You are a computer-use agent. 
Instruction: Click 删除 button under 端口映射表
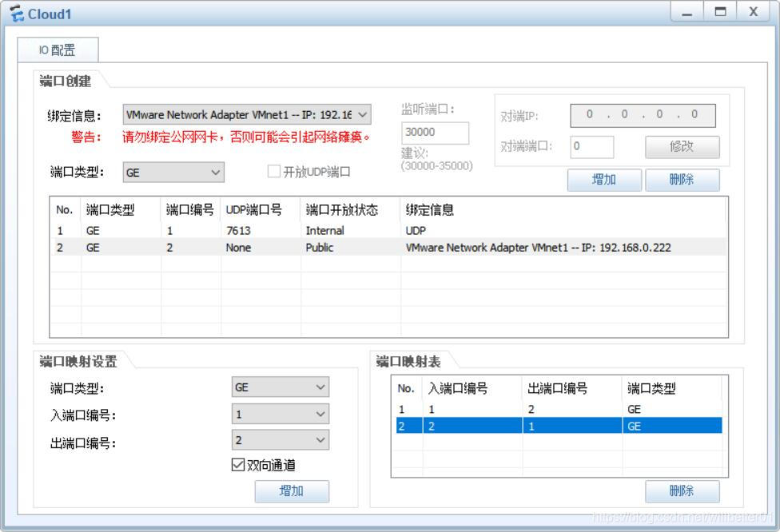coord(682,490)
